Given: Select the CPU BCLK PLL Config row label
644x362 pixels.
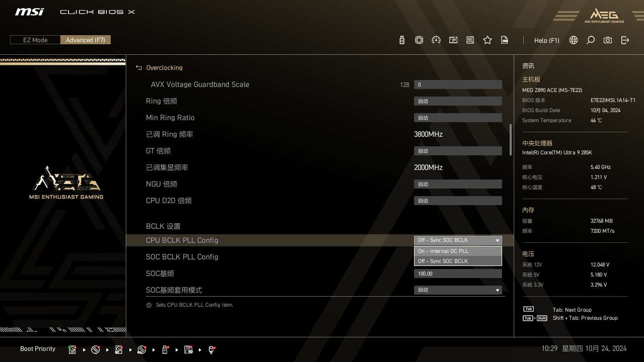Looking at the screenshot, I should coord(182,240).
